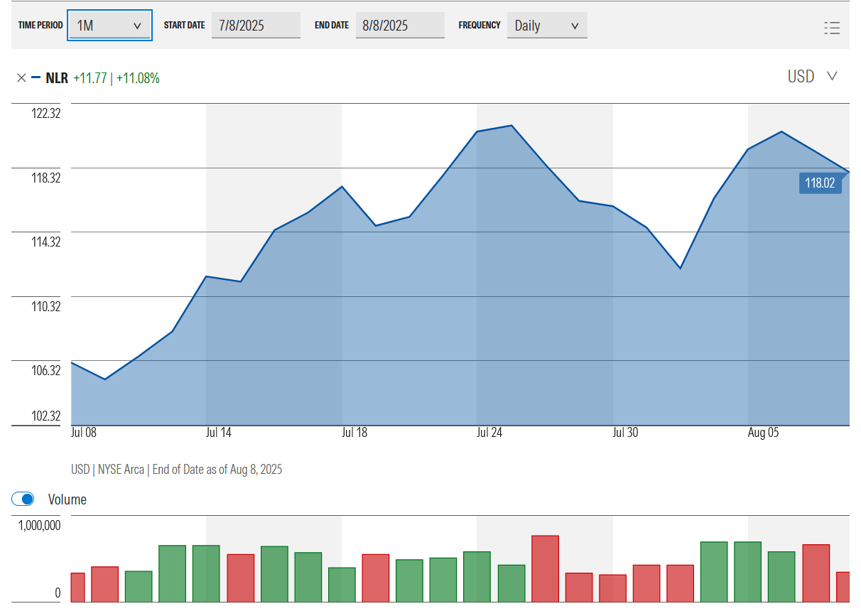861x616 pixels.
Task: Remove the NLR series with the X
Action: click(x=21, y=78)
